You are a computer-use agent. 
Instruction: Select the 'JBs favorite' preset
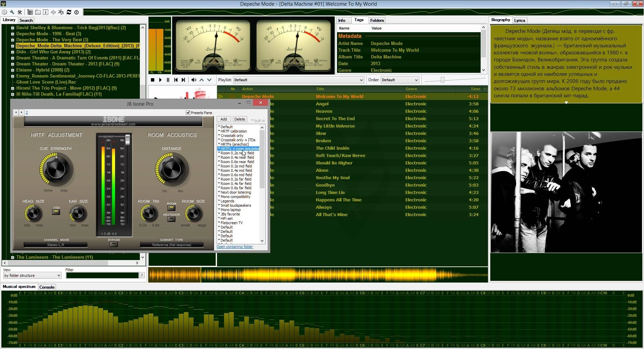pyautogui.click(x=230, y=214)
